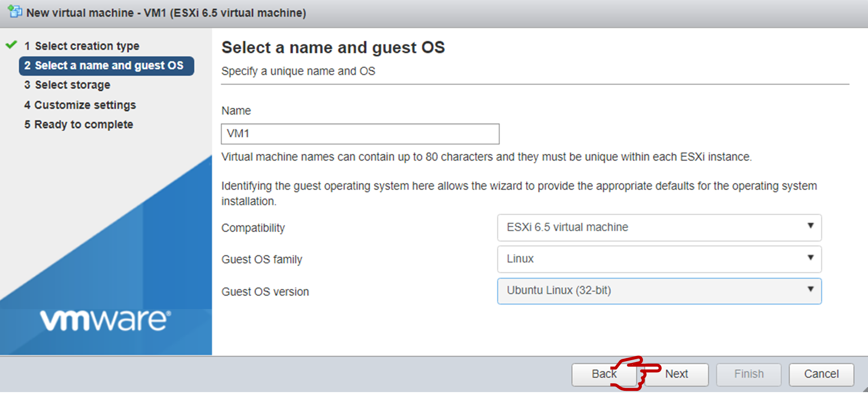The height and width of the screenshot is (401, 868).
Task: Click the Name label above the input
Action: 236,111
